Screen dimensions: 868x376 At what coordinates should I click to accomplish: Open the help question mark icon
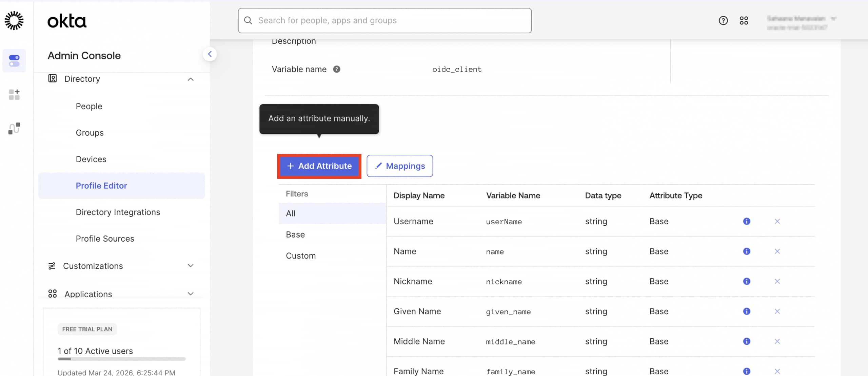723,21
